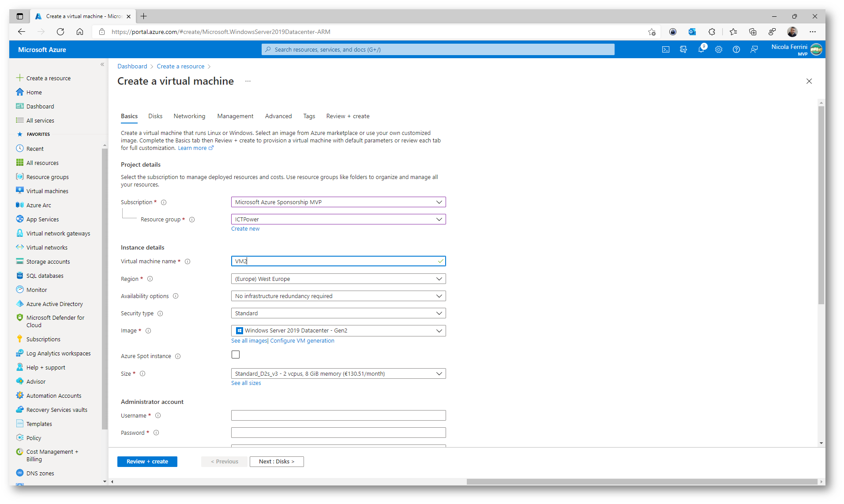Click the App Services icon
Viewport: 844px width, 504px height.
[x=20, y=219]
